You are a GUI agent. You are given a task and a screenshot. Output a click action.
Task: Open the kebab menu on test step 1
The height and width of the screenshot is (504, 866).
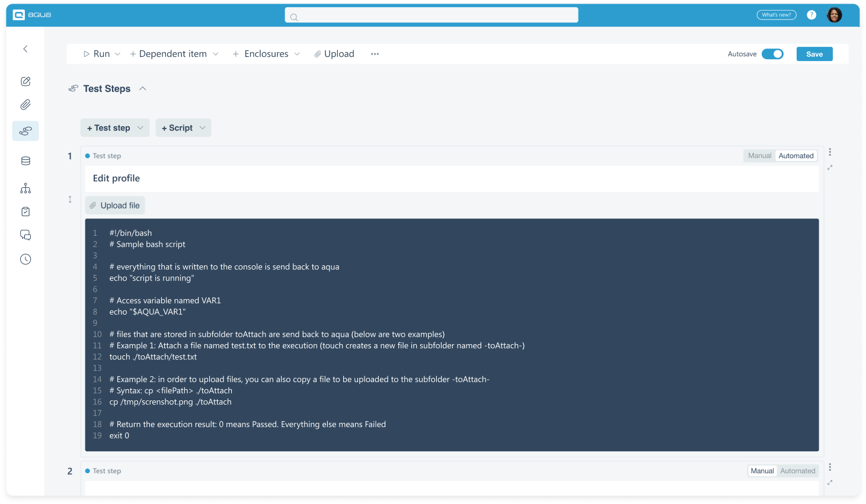(x=830, y=152)
